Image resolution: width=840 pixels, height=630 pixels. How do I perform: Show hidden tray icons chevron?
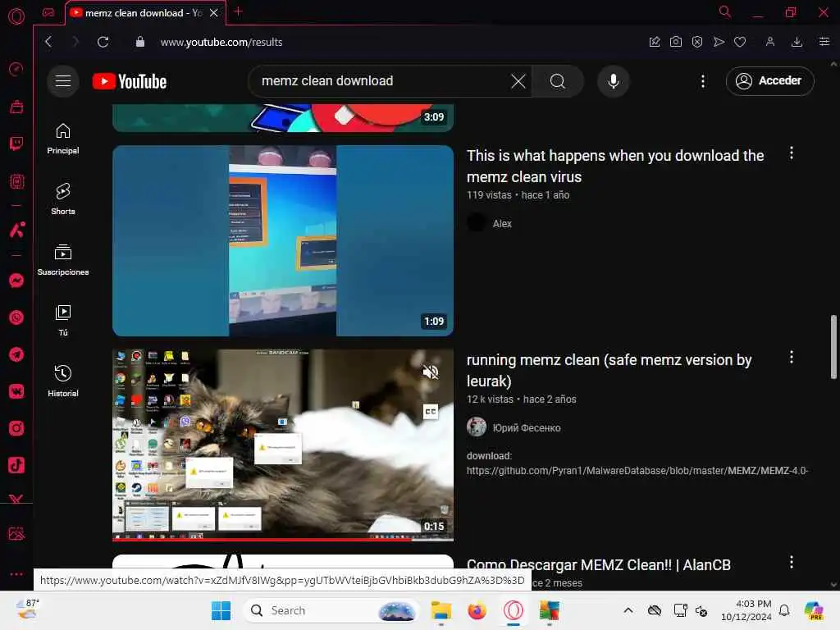[628, 610]
